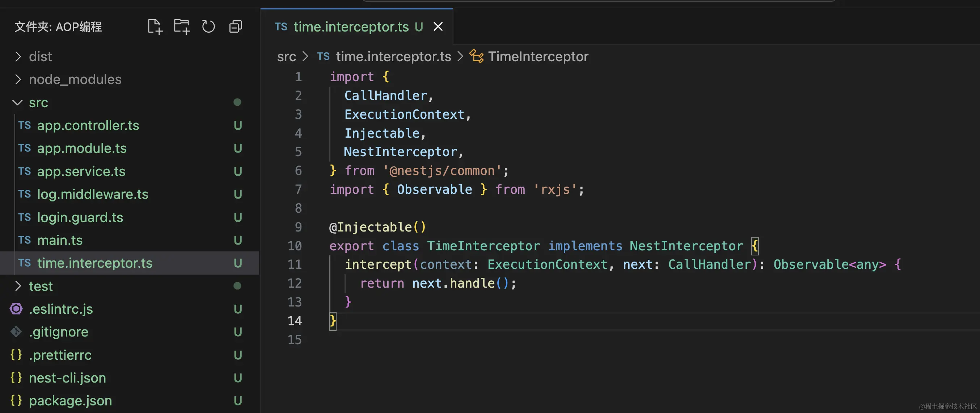Click NestInterceptor on line 5
The width and height of the screenshot is (980, 413).
pyautogui.click(x=401, y=152)
